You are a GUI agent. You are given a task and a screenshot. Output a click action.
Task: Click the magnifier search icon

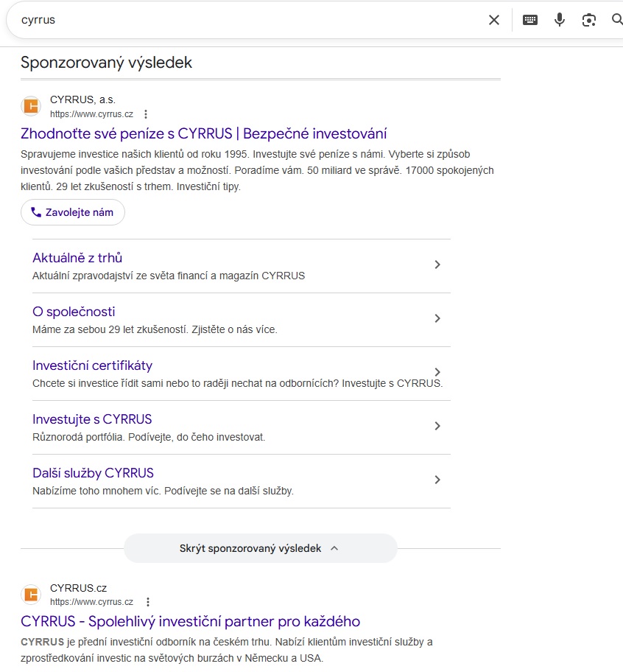617,20
